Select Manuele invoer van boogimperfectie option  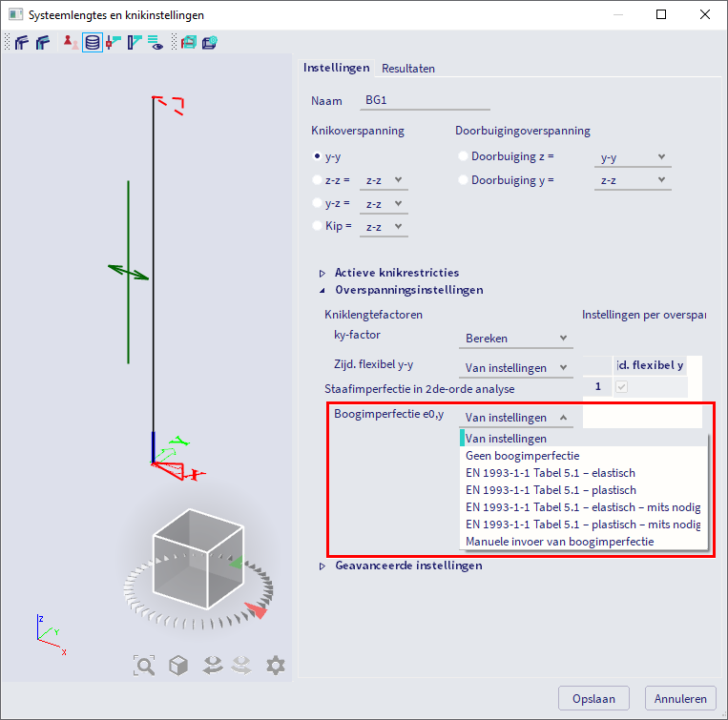pyautogui.click(x=559, y=542)
